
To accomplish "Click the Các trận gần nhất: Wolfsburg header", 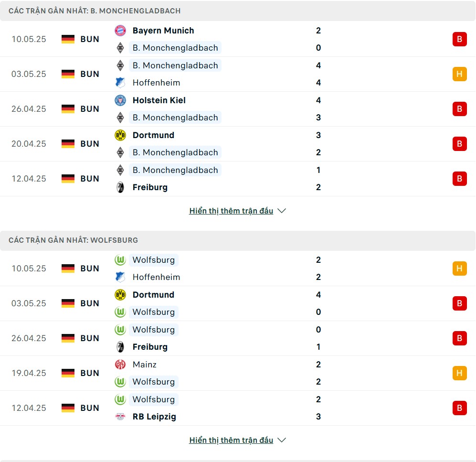I will tap(73, 240).
